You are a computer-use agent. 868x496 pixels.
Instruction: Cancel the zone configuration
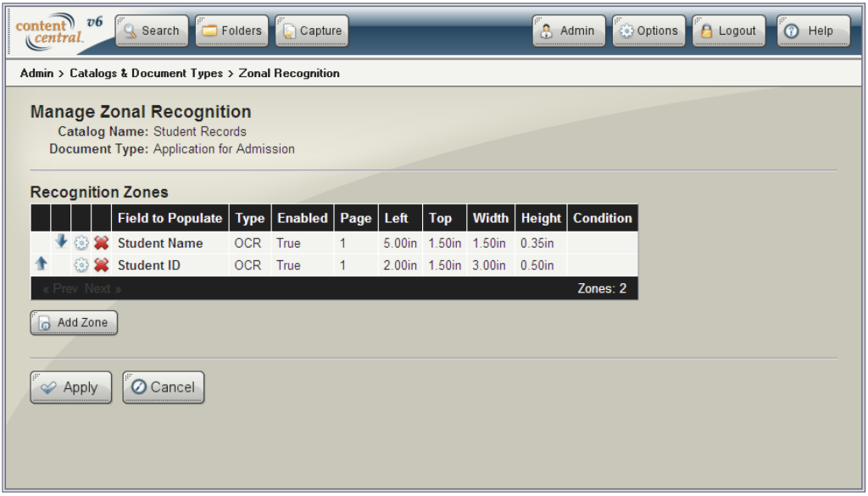pos(163,387)
